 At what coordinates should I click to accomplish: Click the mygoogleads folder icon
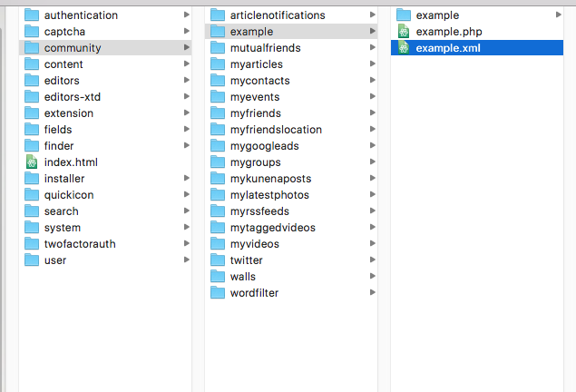click(218, 146)
